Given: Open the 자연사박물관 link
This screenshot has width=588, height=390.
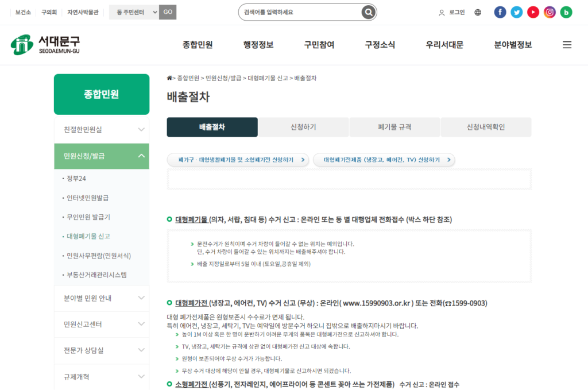Looking at the screenshot, I should [83, 13].
